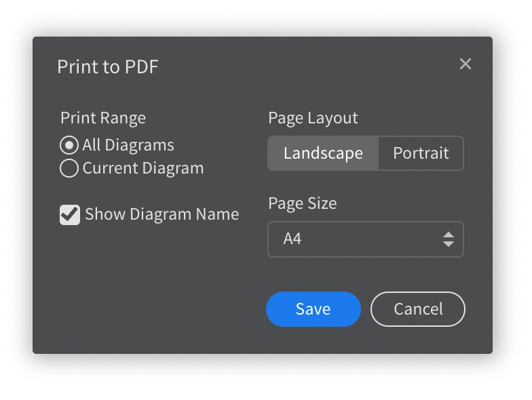The height and width of the screenshot is (400, 532).
Task: Click the Print to PDF dialog title
Action: tap(108, 66)
